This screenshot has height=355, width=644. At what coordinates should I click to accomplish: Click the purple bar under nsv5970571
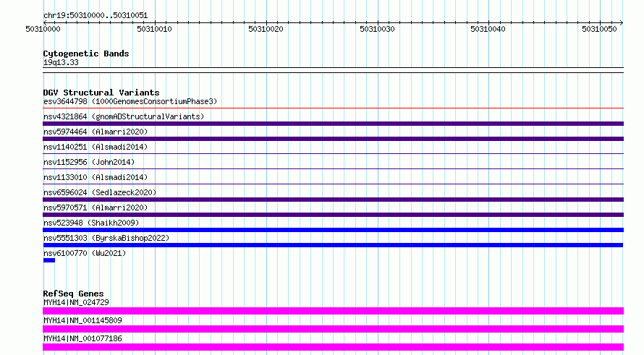click(333, 215)
